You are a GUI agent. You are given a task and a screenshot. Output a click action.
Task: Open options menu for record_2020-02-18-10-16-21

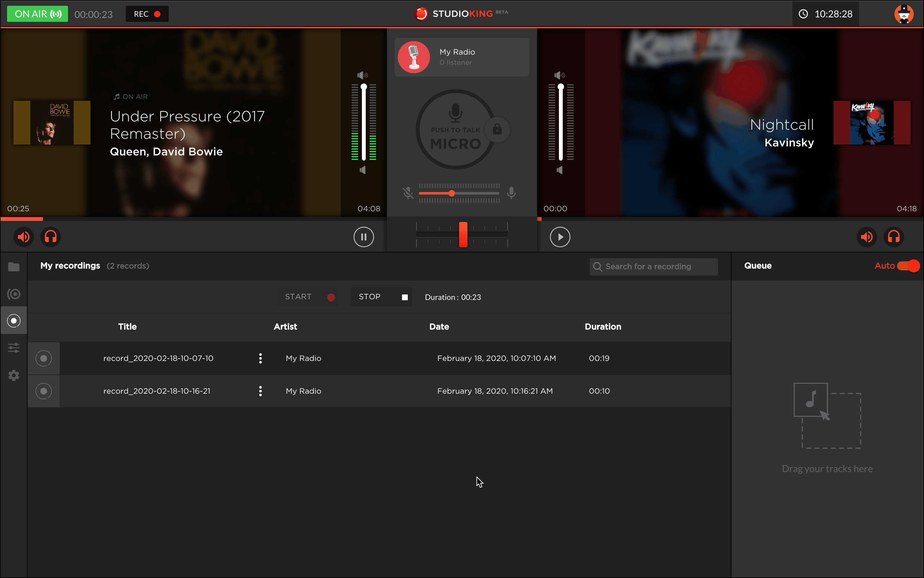[x=261, y=391]
